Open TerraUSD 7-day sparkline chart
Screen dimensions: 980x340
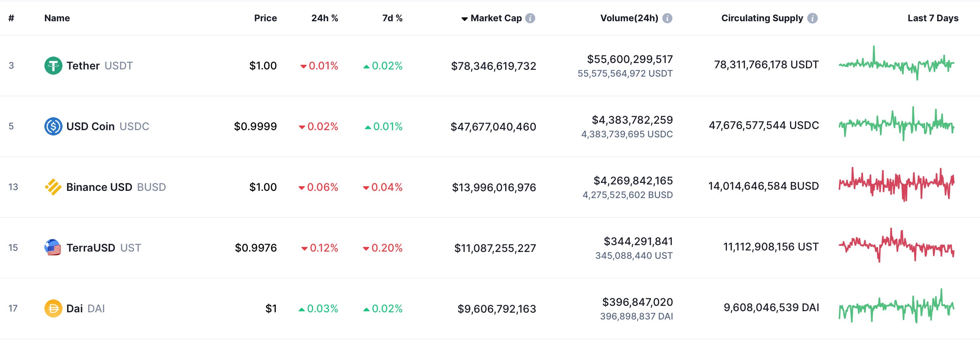click(896, 245)
